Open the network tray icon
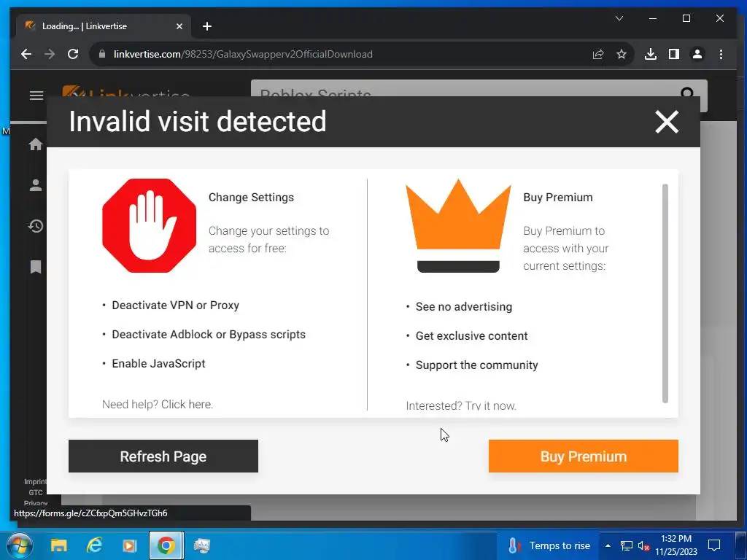This screenshot has width=747, height=560. (627, 545)
